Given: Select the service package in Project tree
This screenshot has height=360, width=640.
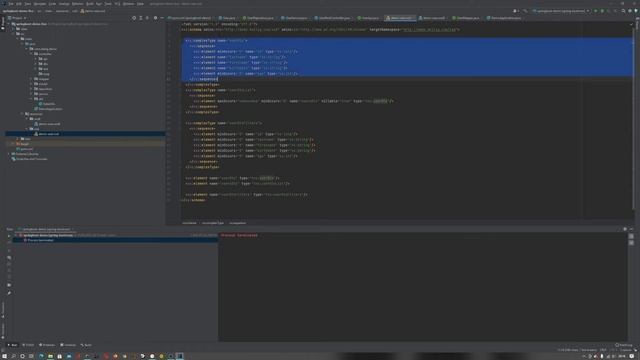Looking at the screenshot, I should (41, 94).
